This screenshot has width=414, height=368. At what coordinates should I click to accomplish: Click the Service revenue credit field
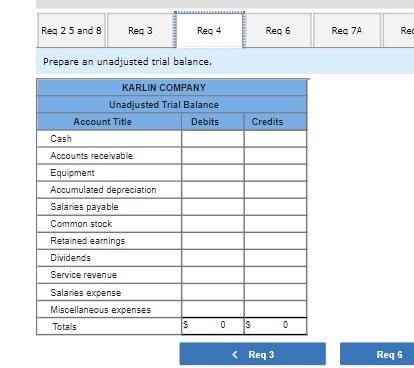pos(275,275)
